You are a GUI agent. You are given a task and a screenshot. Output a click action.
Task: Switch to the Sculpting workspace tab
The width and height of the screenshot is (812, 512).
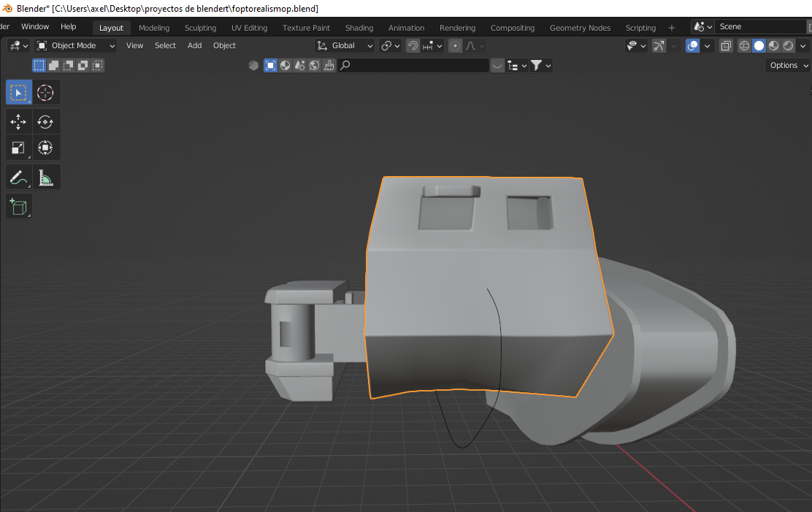click(x=200, y=28)
